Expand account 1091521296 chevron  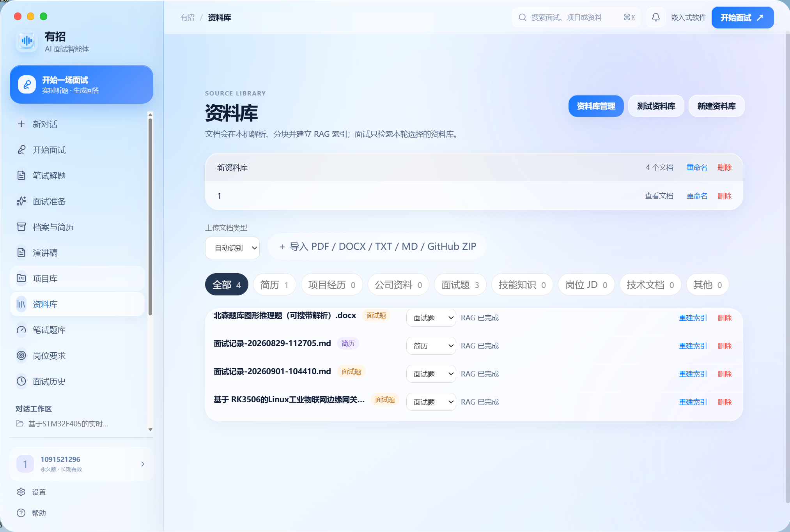[143, 464]
